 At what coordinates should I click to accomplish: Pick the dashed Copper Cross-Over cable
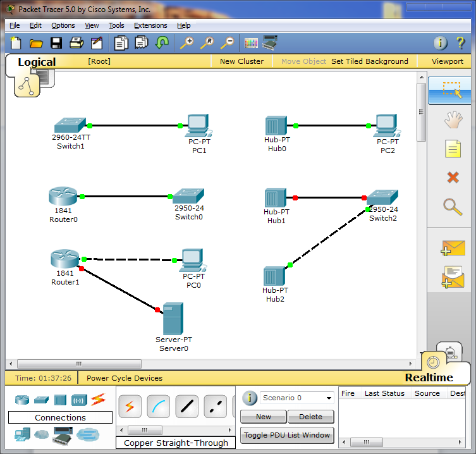tap(216, 407)
